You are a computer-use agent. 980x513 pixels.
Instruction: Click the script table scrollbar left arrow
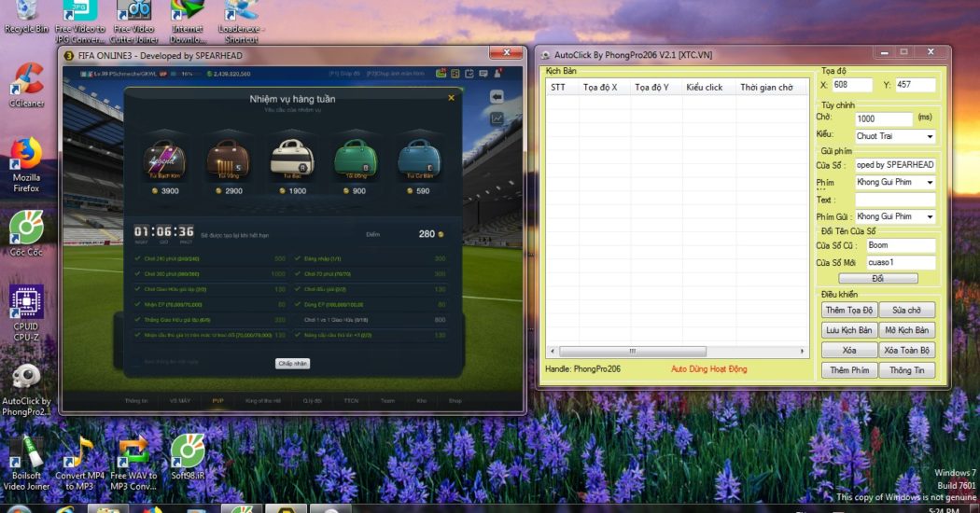click(552, 351)
